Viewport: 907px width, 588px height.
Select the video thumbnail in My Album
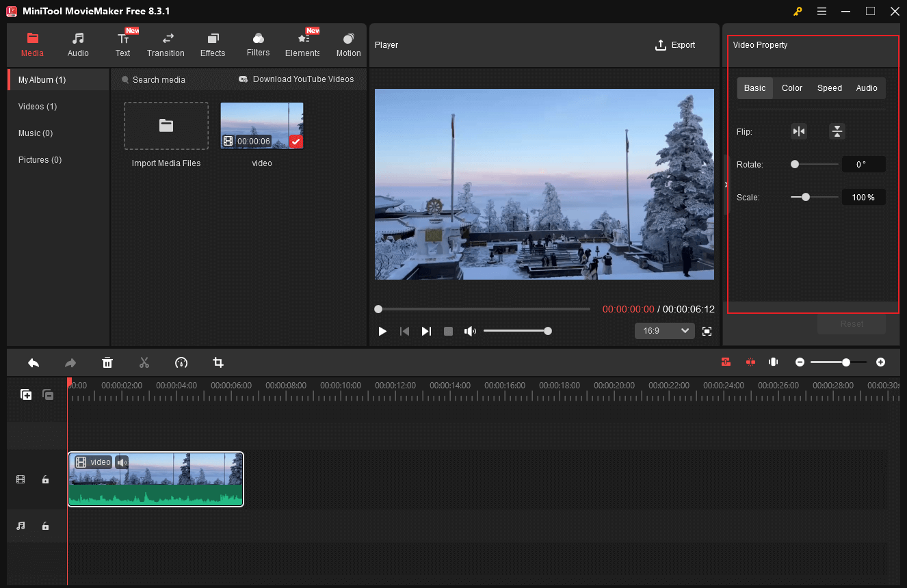[261, 125]
